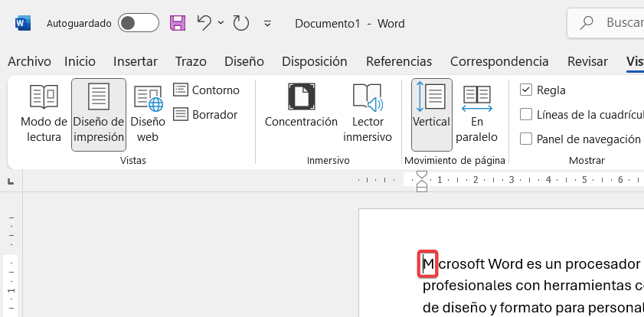Enable the Líneas de la cuadrícula checkbox
This screenshot has height=317, width=644.
pyautogui.click(x=526, y=115)
